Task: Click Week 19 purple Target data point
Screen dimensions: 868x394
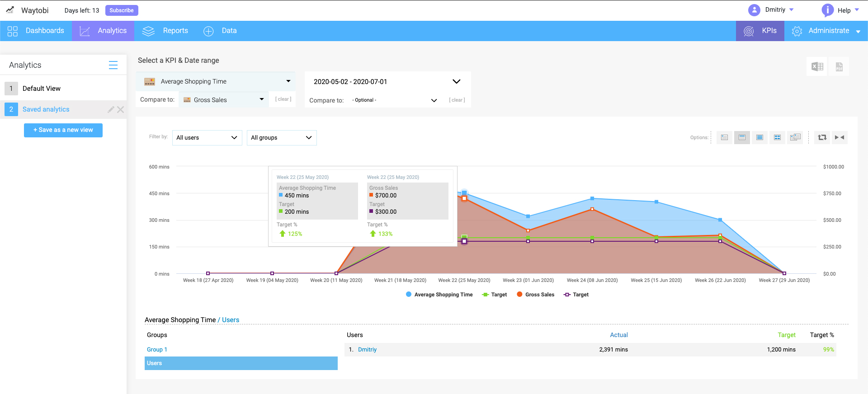Action: (272, 273)
